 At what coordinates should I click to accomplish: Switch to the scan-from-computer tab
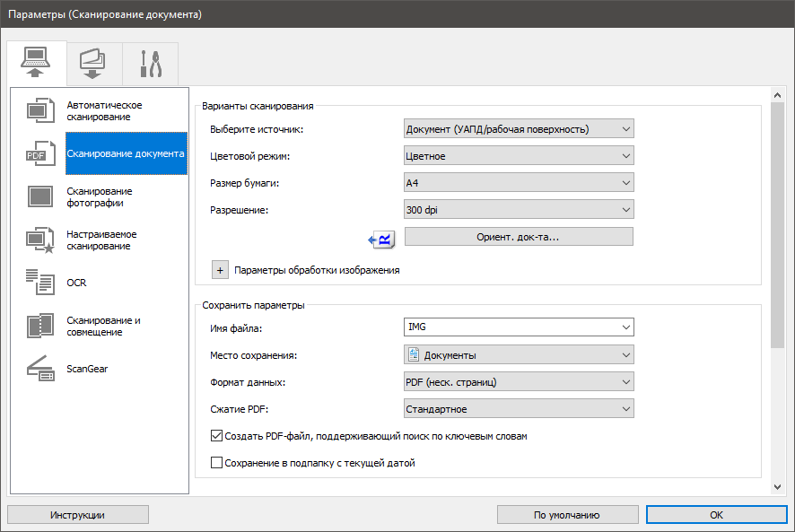point(37,63)
